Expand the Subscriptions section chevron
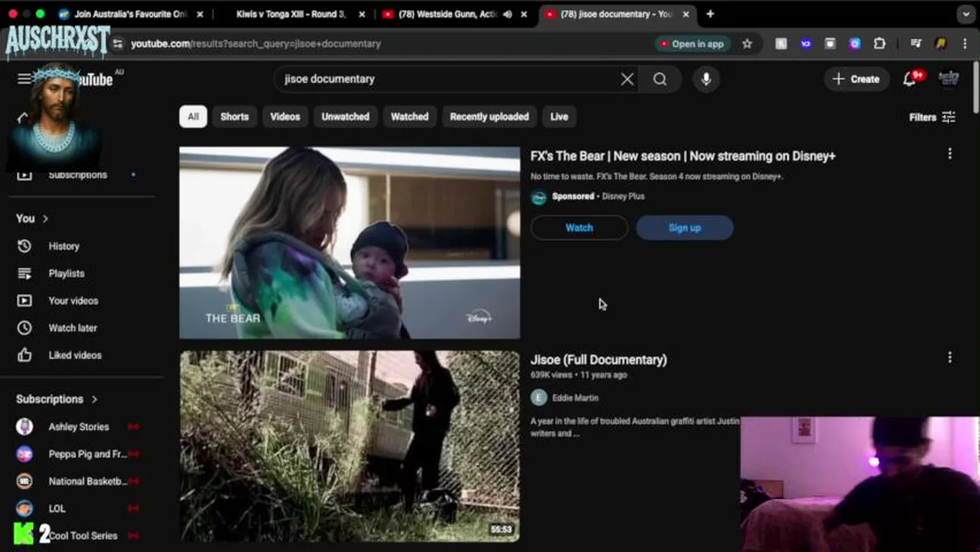Image resolution: width=980 pixels, height=552 pixels. pyautogui.click(x=94, y=399)
